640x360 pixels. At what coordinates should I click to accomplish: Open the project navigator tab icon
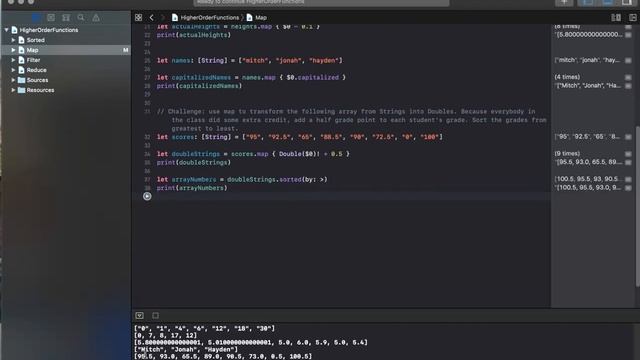pos(36,18)
